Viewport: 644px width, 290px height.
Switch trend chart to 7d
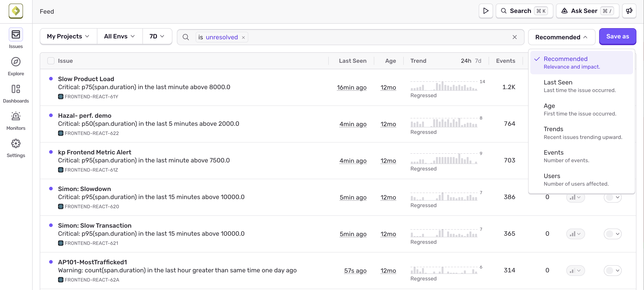point(478,61)
